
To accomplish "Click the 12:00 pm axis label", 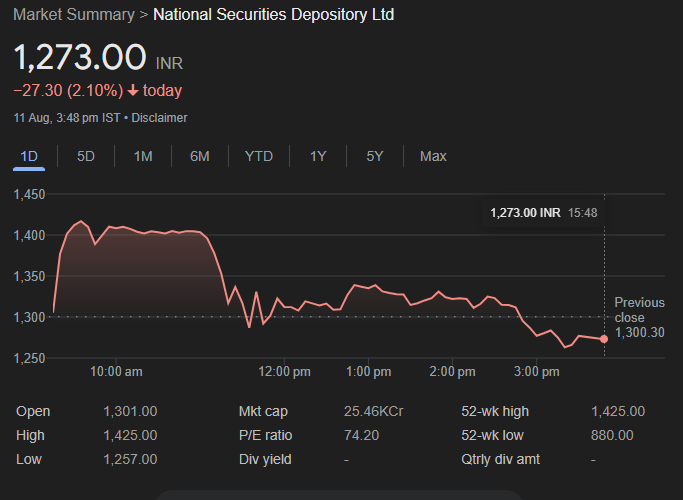I will point(284,372).
